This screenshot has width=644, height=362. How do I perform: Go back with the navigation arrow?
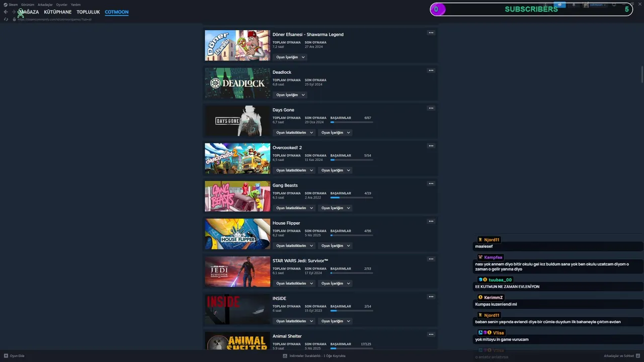coord(6,12)
